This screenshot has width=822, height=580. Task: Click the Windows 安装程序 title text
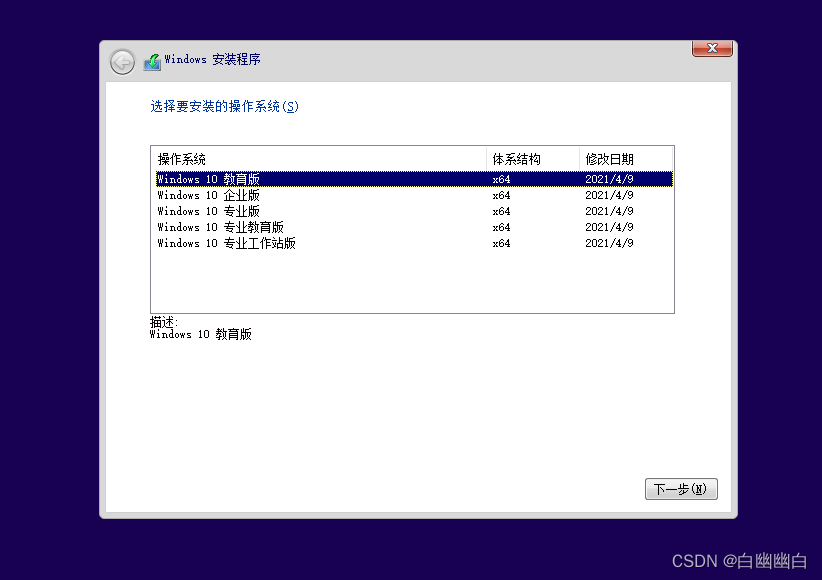click(212, 59)
